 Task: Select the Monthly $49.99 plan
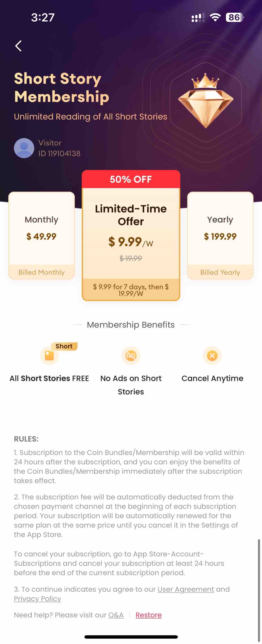click(42, 235)
